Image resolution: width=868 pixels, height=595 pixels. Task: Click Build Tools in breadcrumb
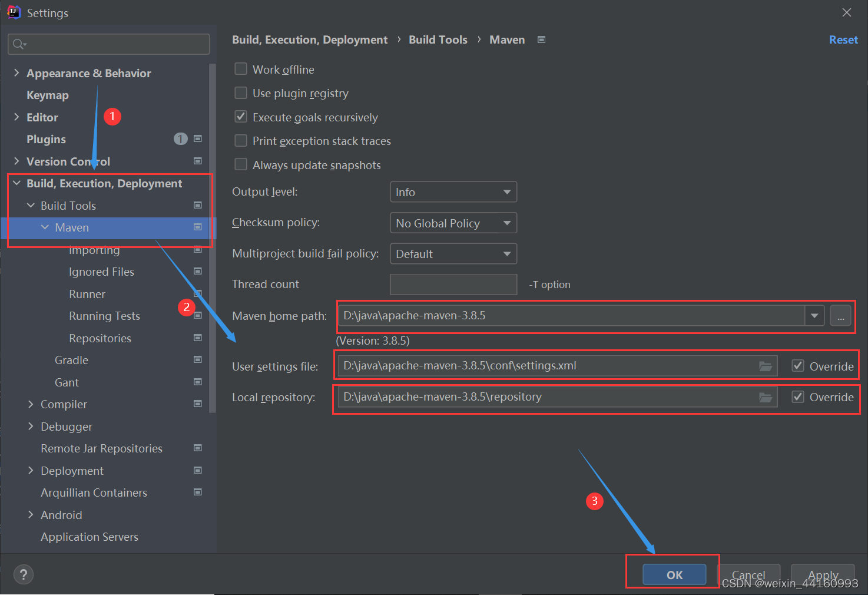tap(438, 39)
